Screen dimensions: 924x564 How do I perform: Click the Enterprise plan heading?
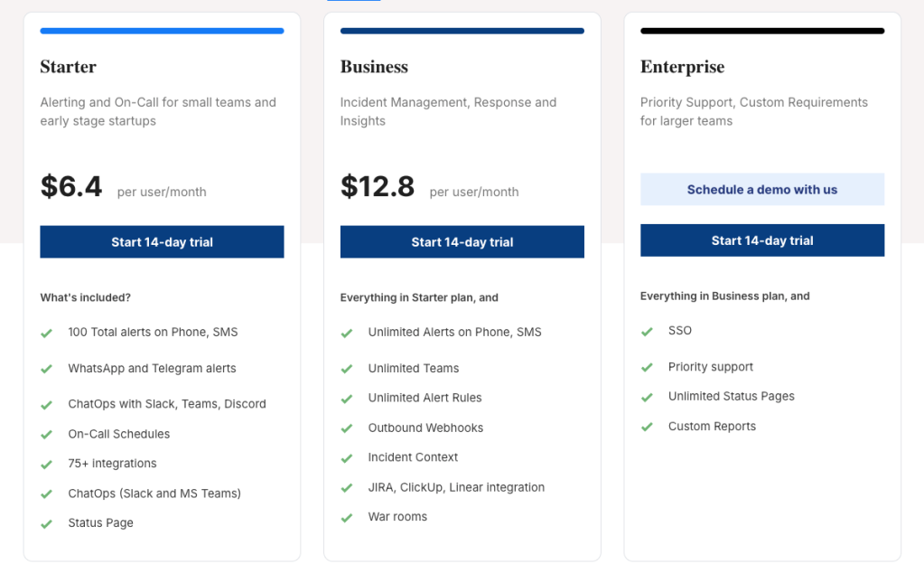pyautogui.click(x=682, y=67)
